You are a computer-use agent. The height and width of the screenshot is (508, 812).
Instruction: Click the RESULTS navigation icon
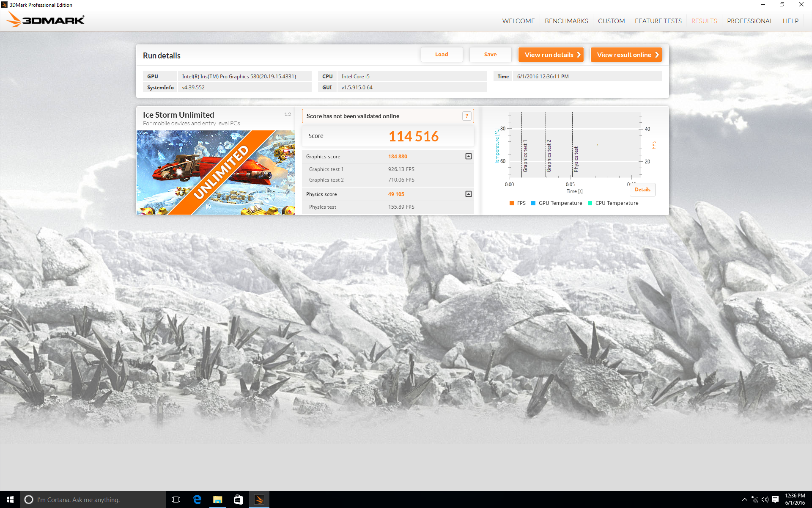[704, 21]
